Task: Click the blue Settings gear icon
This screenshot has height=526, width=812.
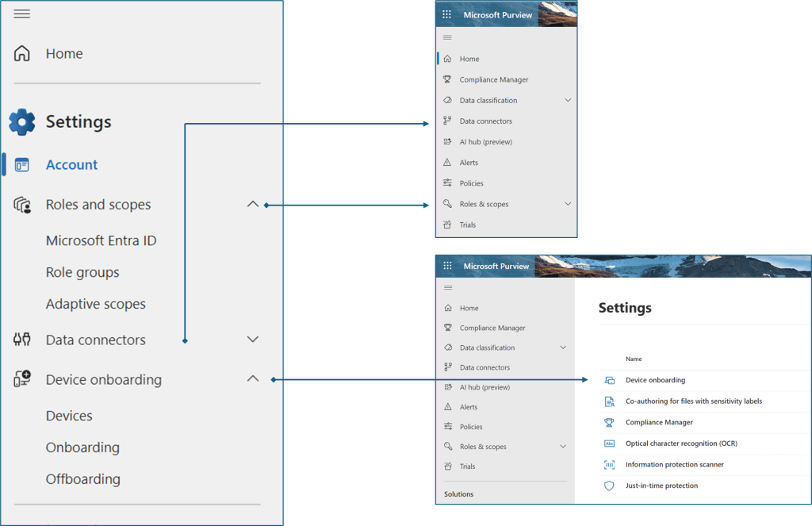Action: tap(22, 122)
